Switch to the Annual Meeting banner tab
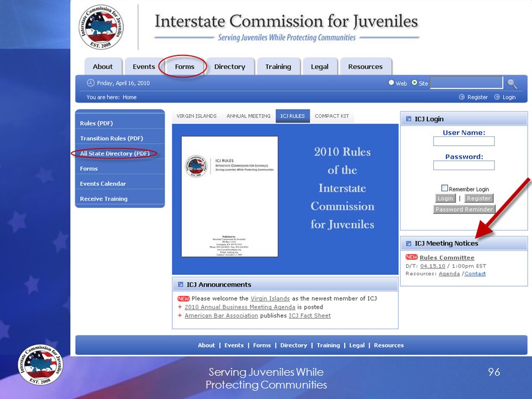The height and width of the screenshot is (399, 532). 248,116
